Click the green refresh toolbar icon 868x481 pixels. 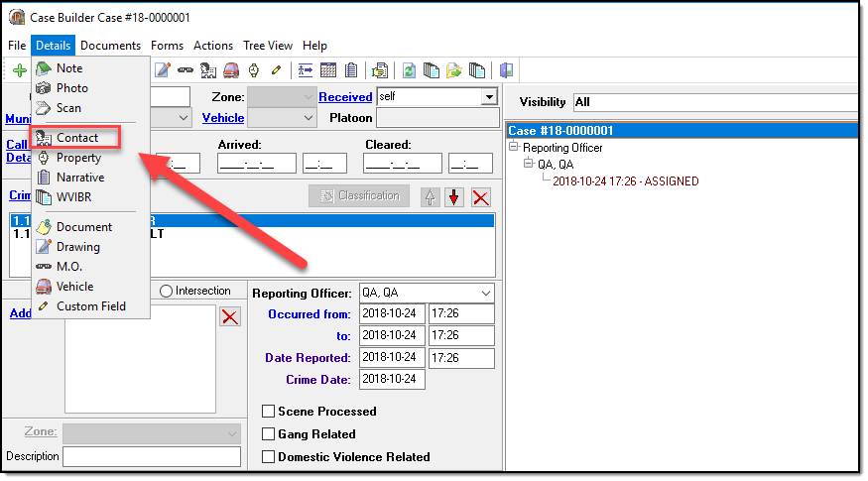408,70
